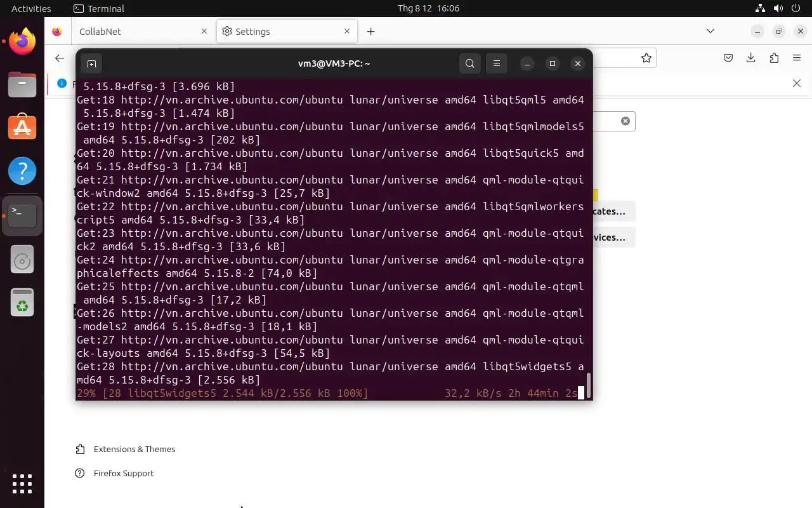
Task: Select the Terminal icon in the dock
Action: point(22,215)
